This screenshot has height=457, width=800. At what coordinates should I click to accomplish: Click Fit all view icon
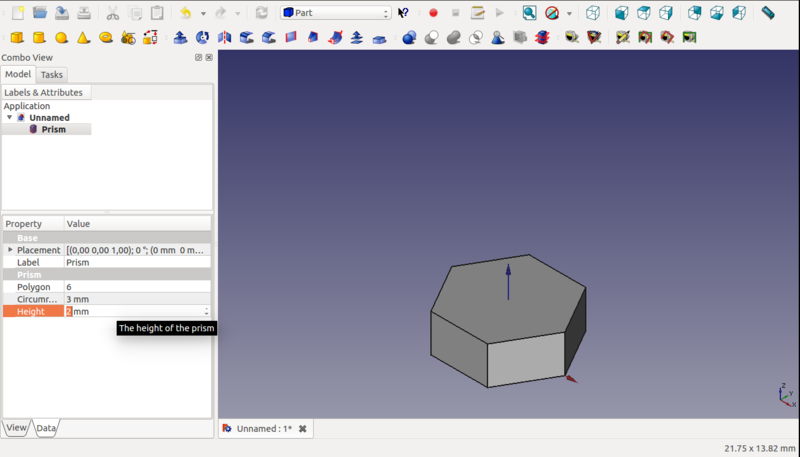click(x=529, y=13)
